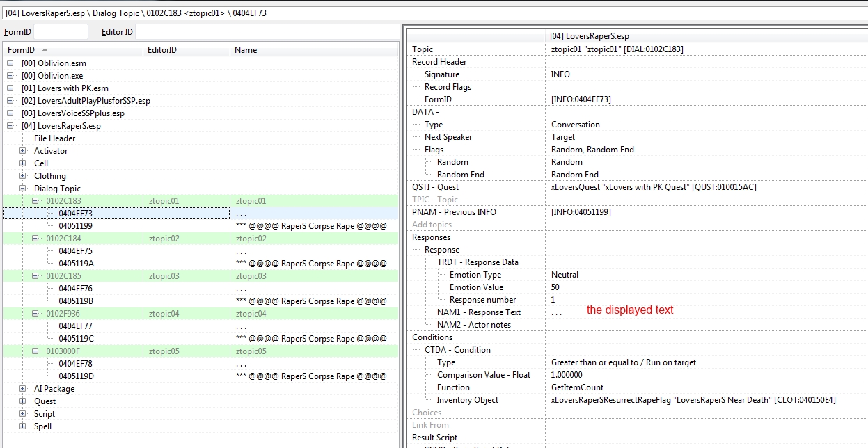Expand the Spell record group
The width and height of the screenshot is (868, 448).
coord(23,426)
